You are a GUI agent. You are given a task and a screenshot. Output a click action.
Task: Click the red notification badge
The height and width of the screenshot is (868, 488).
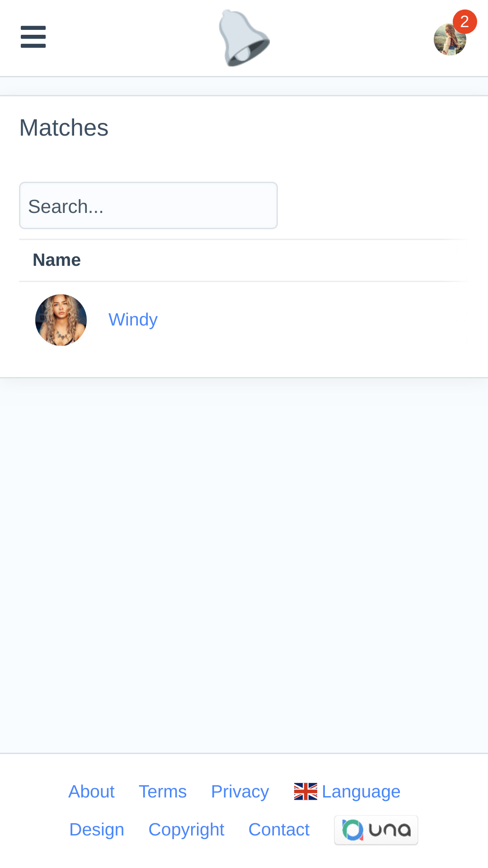(x=465, y=22)
